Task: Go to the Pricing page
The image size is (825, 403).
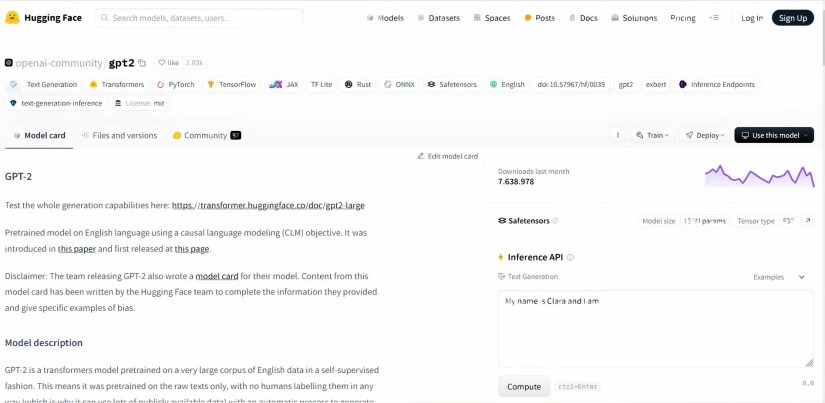Action: pos(682,18)
